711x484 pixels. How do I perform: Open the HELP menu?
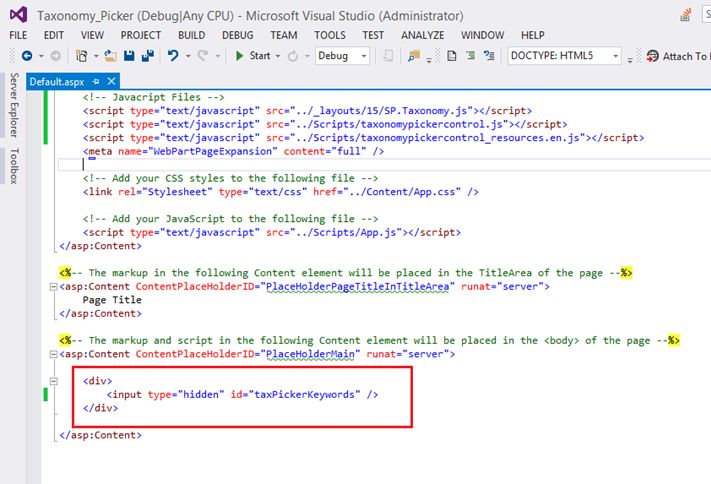[532, 35]
